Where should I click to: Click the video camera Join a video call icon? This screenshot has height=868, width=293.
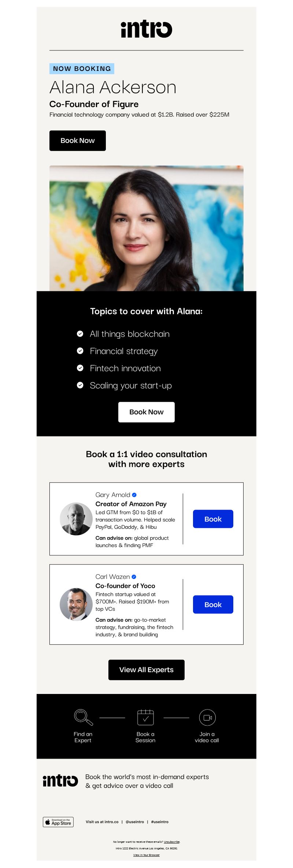click(x=207, y=717)
